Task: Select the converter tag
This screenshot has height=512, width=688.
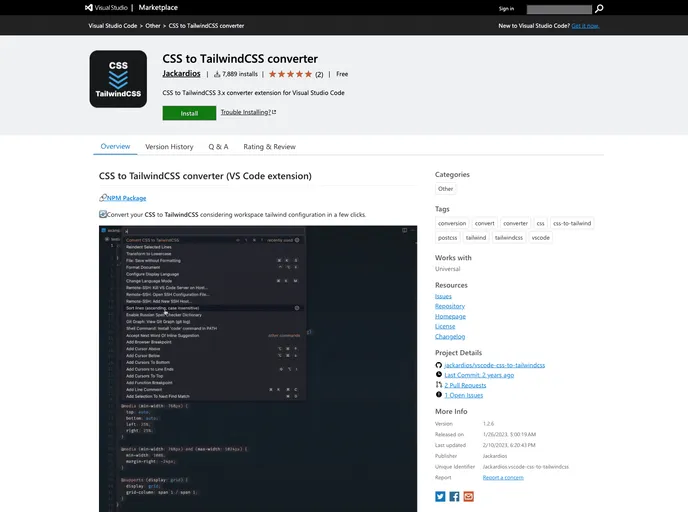Action: tap(516, 223)
